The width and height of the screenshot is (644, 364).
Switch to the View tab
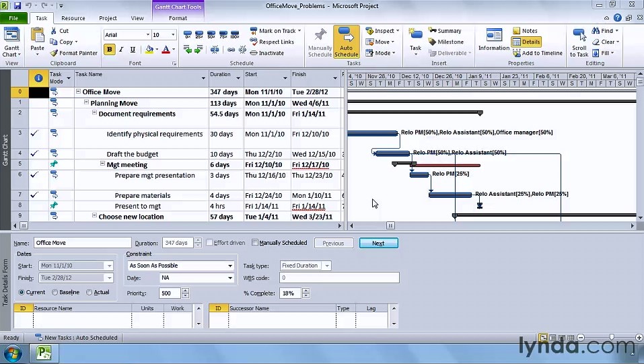tap(137, 18)
